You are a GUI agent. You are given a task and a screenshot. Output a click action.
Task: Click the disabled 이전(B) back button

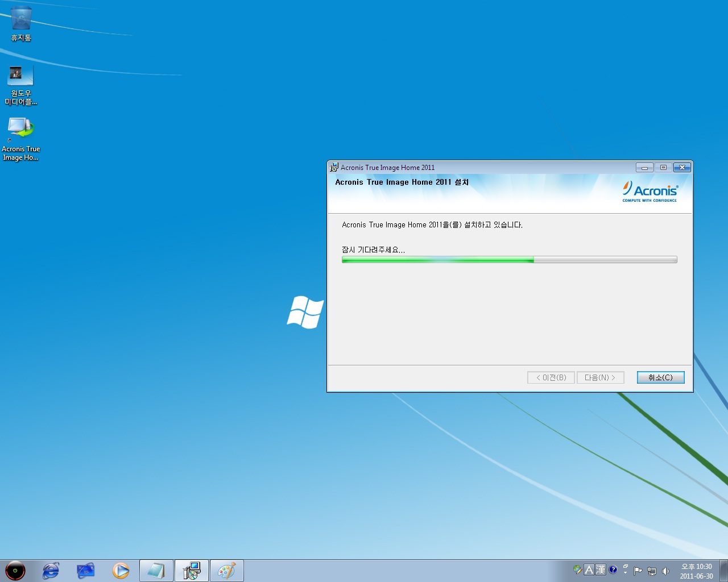551,377
